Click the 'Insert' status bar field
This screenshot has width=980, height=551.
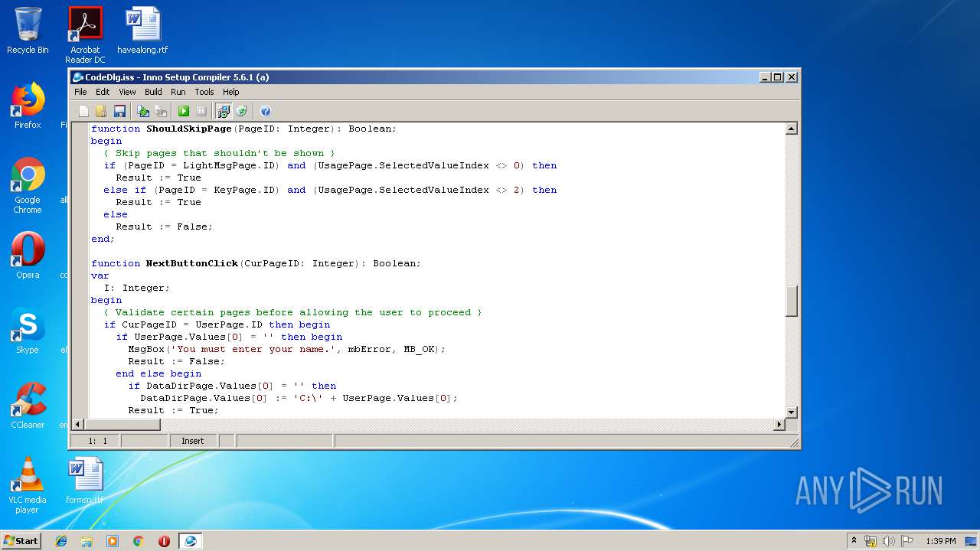click(x=193, y=441)
